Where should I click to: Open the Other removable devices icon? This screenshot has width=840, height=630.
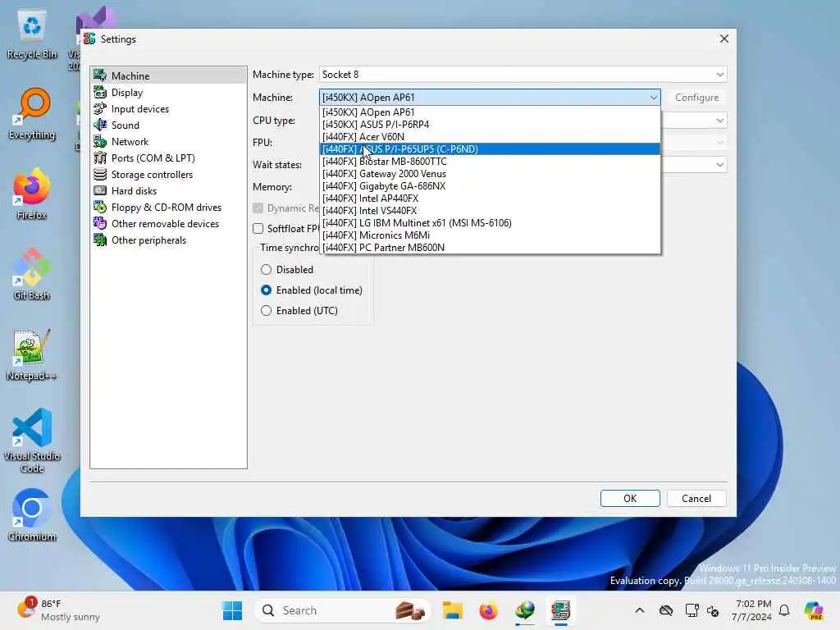point(100,223)
